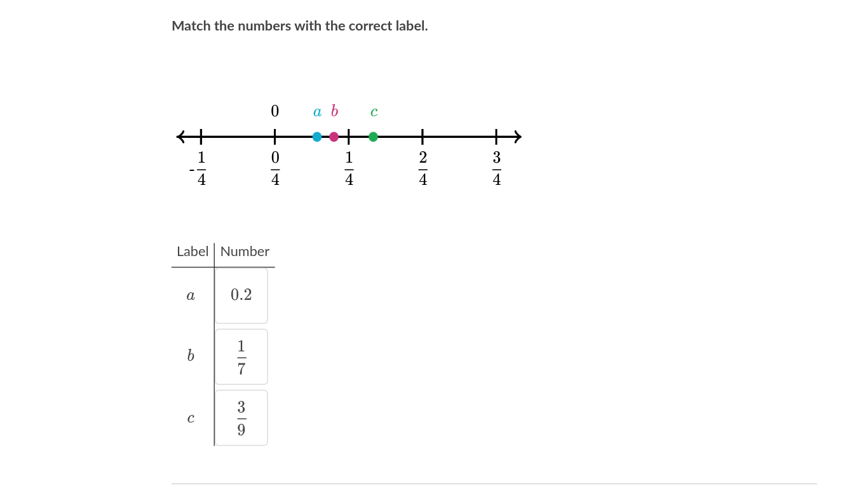Screen dimensions: 868x488
Task: Click the Number column header
Action: coord(245,252)
